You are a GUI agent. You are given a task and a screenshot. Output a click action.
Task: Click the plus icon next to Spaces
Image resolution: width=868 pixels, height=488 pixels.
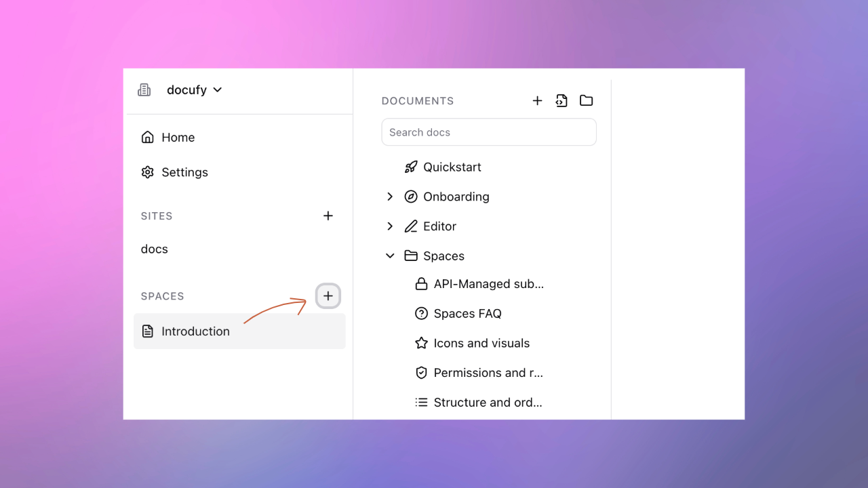328,296
